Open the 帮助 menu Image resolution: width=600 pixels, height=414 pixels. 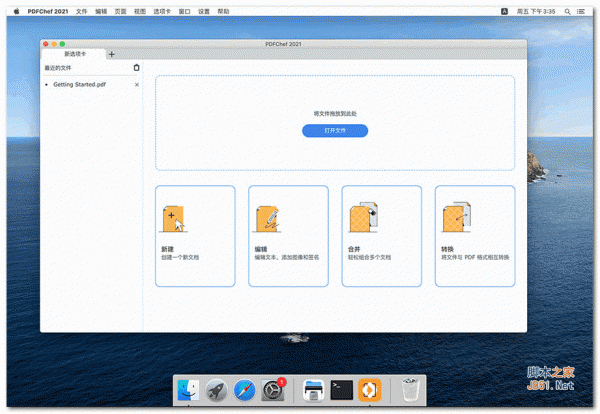(x=223, y=11)
